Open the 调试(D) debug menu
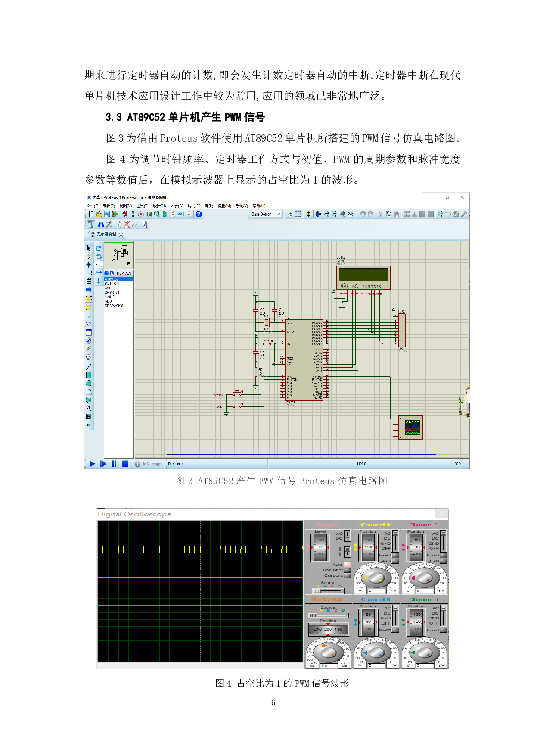 pos(194,206)
